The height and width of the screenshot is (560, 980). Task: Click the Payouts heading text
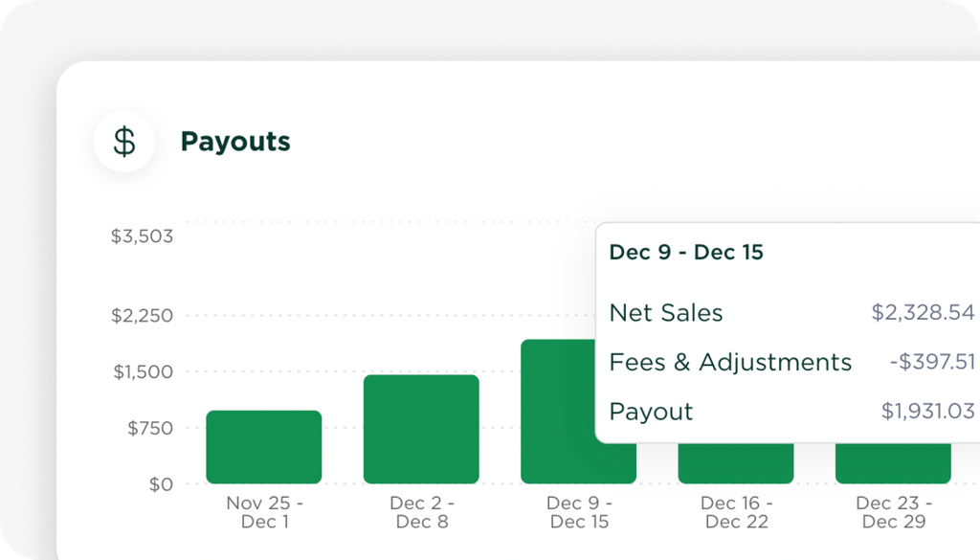[x=235, y=142]
